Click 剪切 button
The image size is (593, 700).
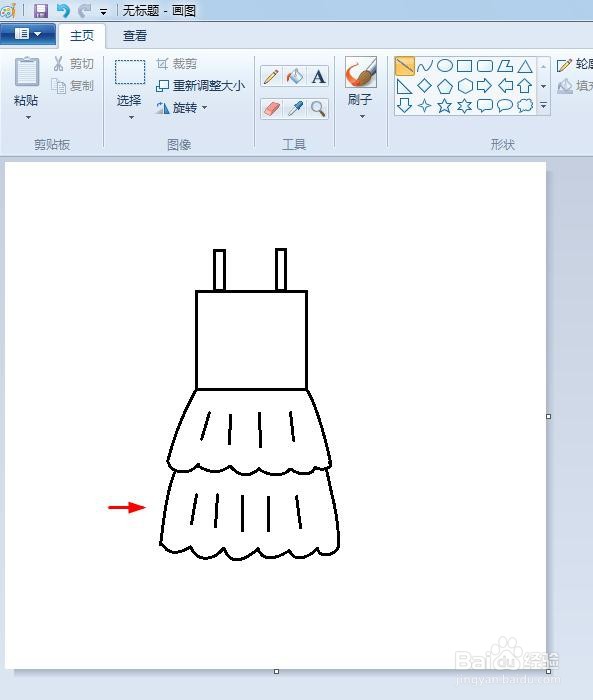74,64
